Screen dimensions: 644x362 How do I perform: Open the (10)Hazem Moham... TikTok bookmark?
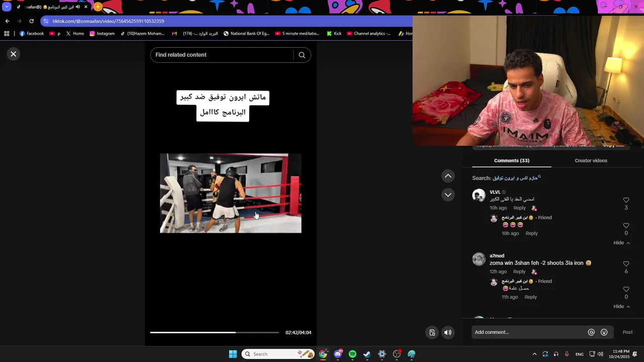(142, 34)
